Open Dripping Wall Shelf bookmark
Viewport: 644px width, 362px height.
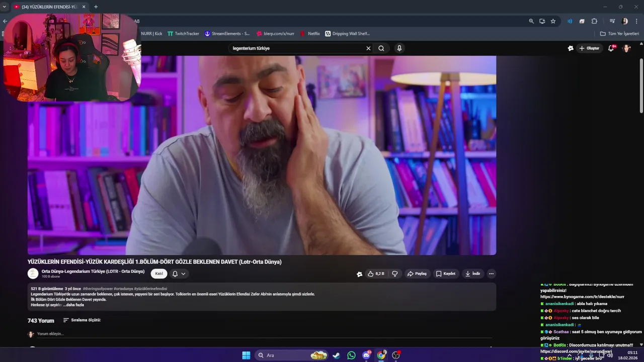pyautogui.click(x=347, y=34)
